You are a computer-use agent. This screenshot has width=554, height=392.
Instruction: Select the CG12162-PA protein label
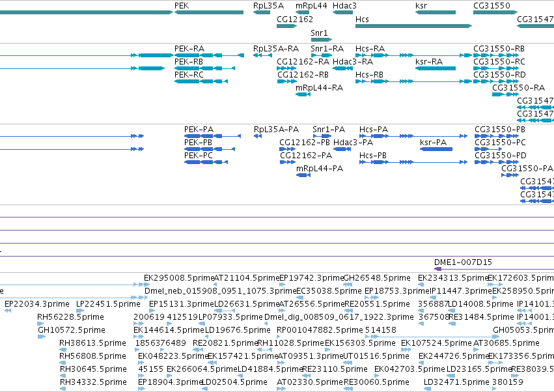click(306, 156)
